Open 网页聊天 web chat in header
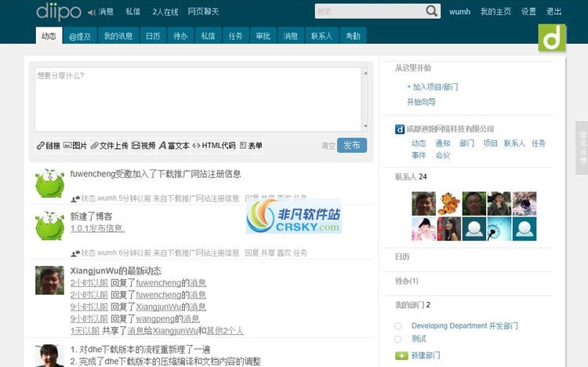The image size is (588, 367). click(203, 12)
